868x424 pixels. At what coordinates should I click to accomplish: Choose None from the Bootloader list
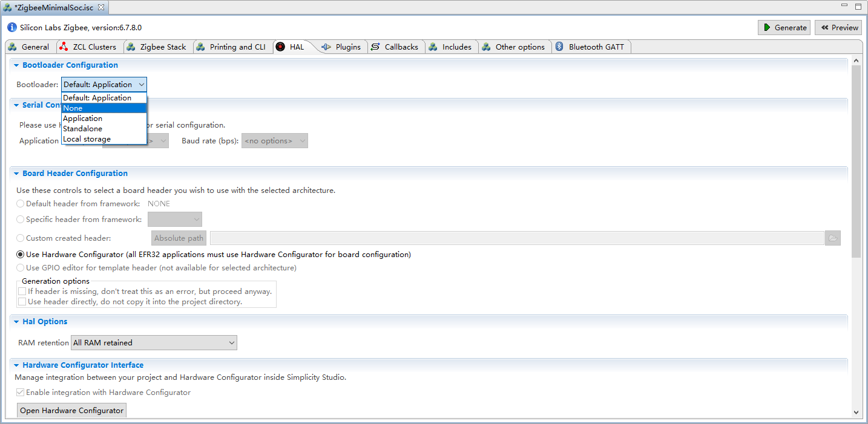(x=104, y=108)
